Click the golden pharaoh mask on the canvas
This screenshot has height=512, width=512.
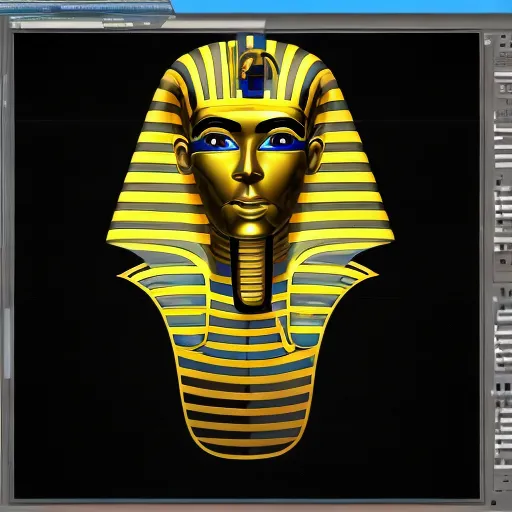pyautogui.click(x=250, y=247)
